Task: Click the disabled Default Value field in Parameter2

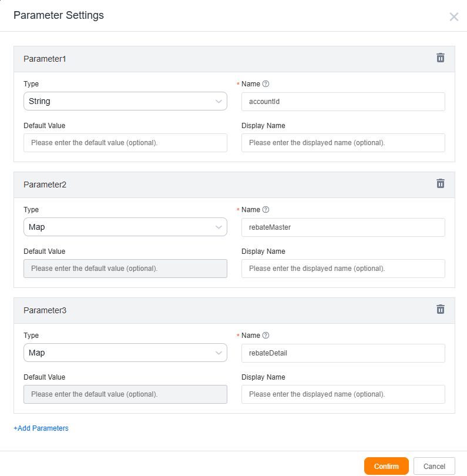Action: tap(125, 269)
